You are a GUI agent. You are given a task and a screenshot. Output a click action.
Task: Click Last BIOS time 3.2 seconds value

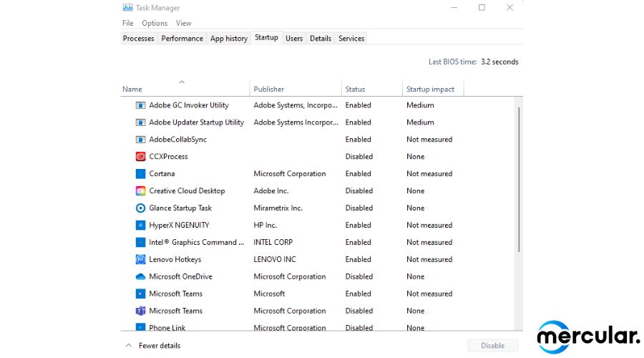point(499,62)
